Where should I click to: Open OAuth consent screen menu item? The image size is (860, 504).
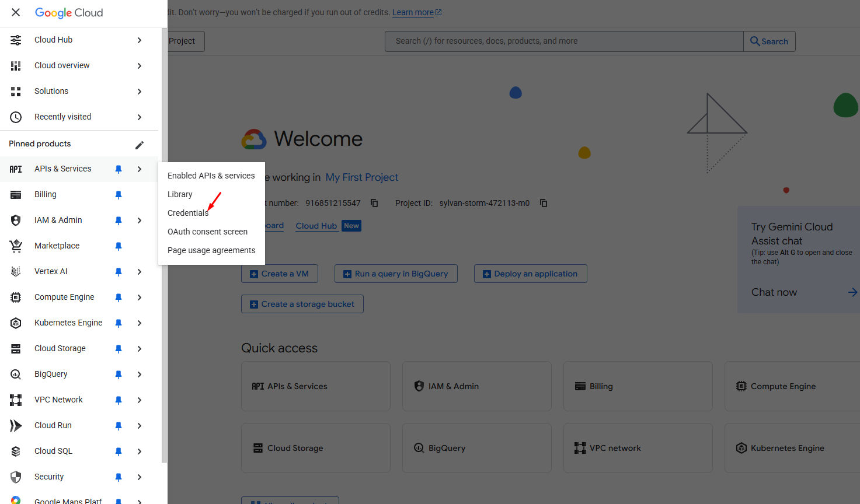[207, 232]
